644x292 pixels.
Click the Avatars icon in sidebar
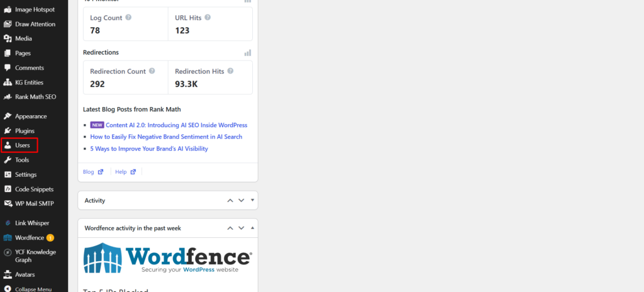click(x=8, y=275)
